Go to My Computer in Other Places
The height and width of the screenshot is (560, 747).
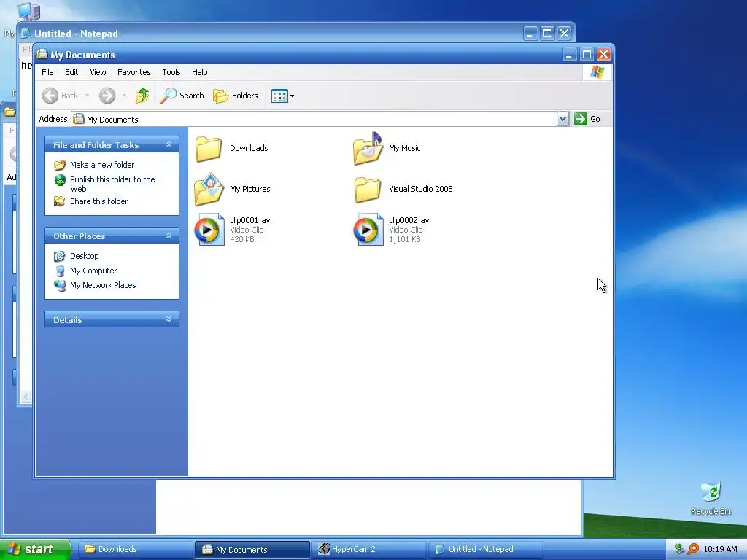(x=93, y=271)
